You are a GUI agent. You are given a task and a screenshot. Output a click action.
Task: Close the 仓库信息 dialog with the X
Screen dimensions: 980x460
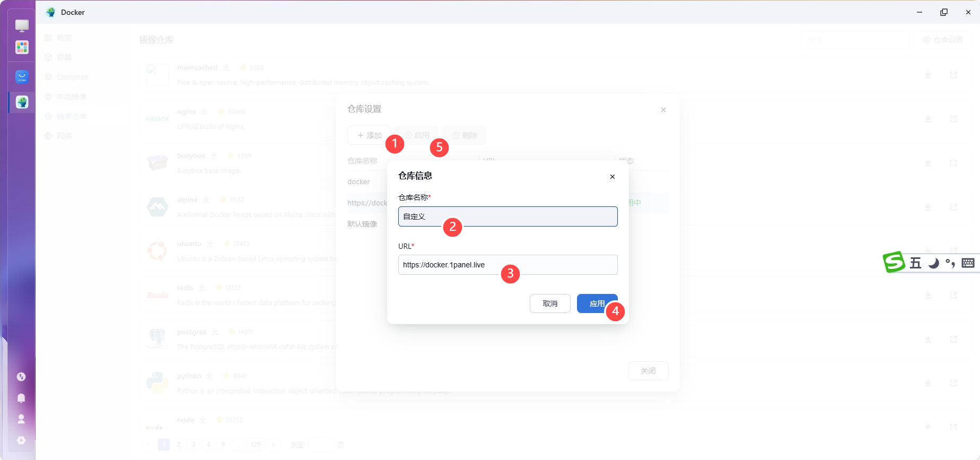point(612,177)
